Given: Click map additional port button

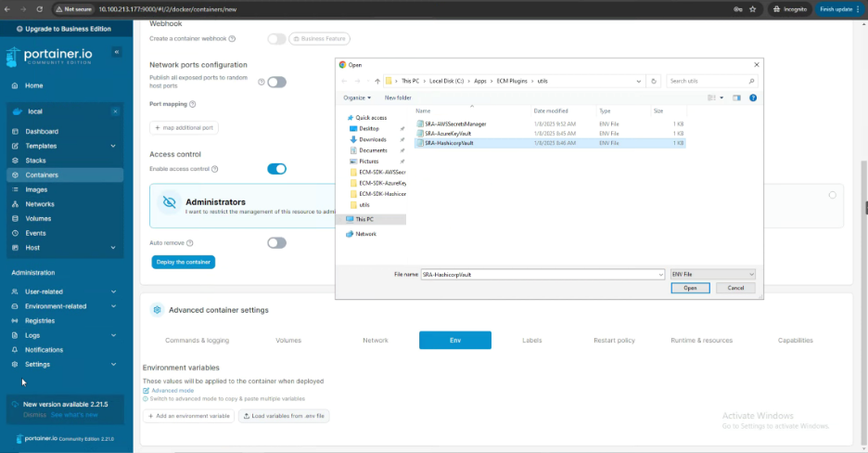Looking at the screenshot, I should coord(184,128).
